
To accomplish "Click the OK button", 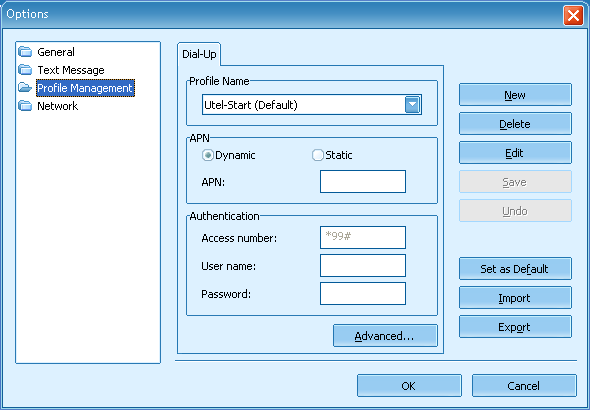I will coord(409,386).
